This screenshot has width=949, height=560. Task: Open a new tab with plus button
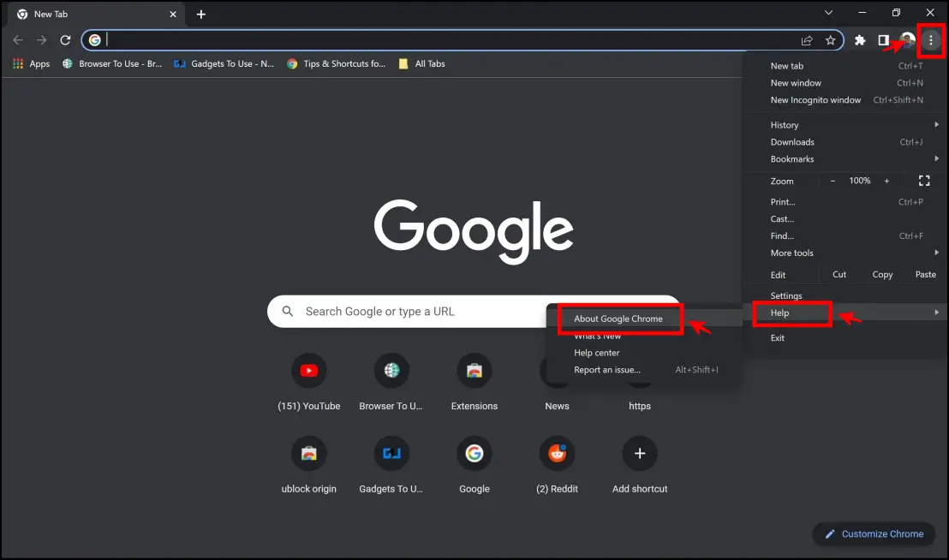click(201, 14)
